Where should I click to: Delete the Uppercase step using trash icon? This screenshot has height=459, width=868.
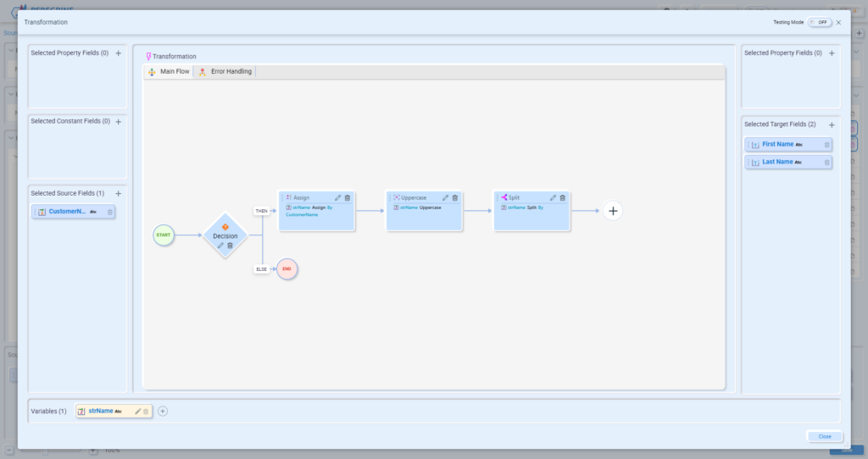pyautogui.click(x=454, y=197)
